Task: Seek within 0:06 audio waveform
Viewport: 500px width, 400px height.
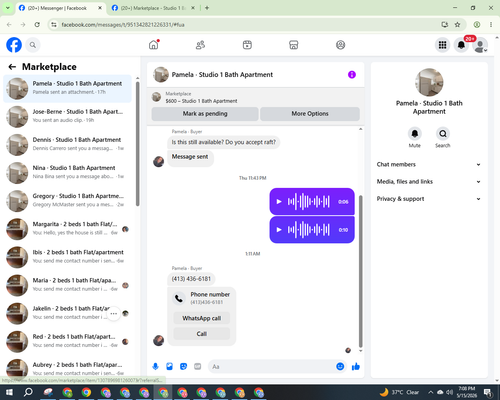Action: pyautogui.click(x=309, y=202)
